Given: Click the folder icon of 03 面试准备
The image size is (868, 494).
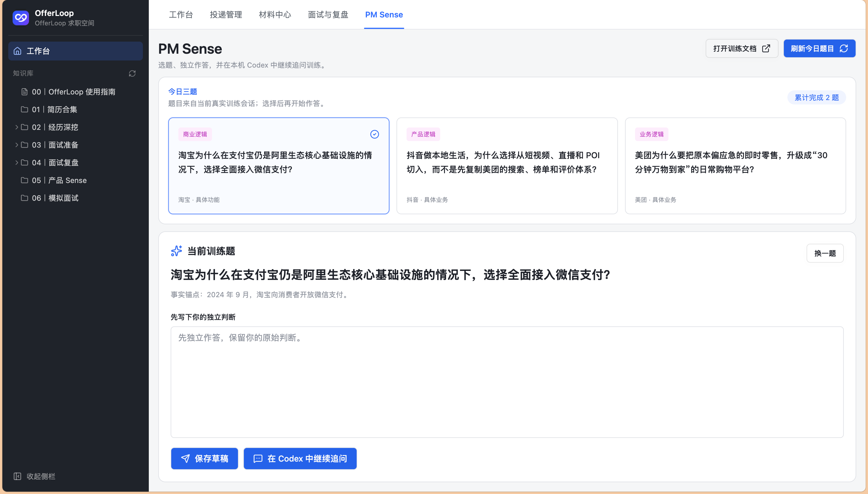Looking at the screenshot, I should [25, 145].
